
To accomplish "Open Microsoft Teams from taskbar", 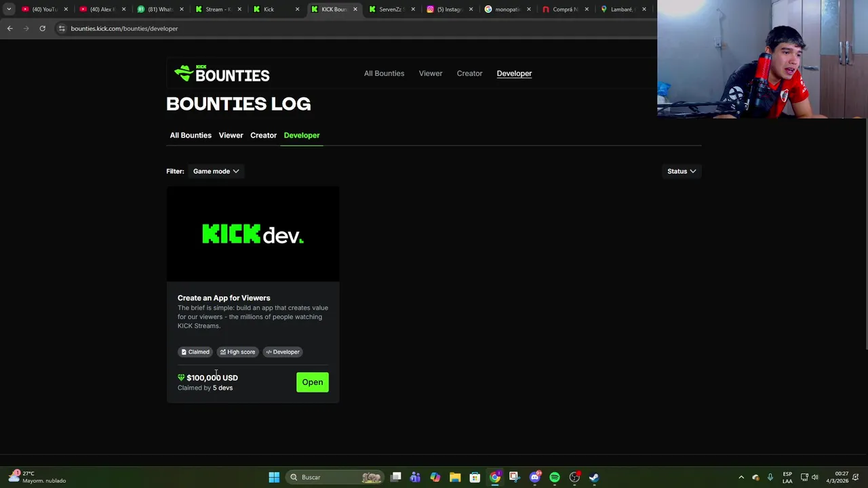I will [415, 477].
